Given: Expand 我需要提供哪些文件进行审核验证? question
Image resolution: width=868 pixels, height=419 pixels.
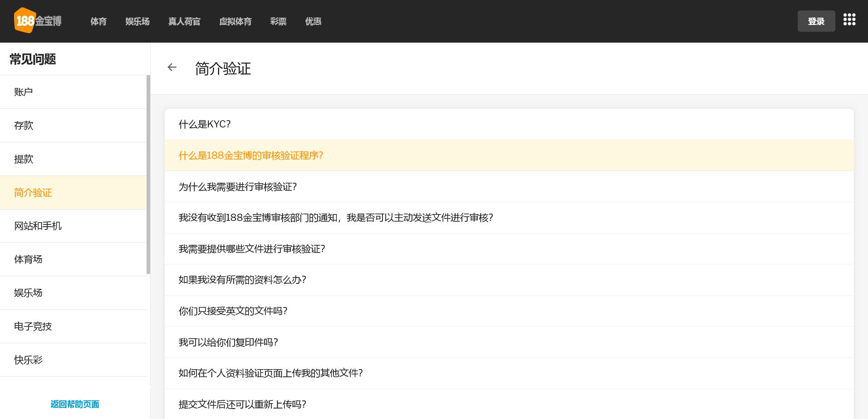Looking at the screenshot, I should [x=509, y=249].
